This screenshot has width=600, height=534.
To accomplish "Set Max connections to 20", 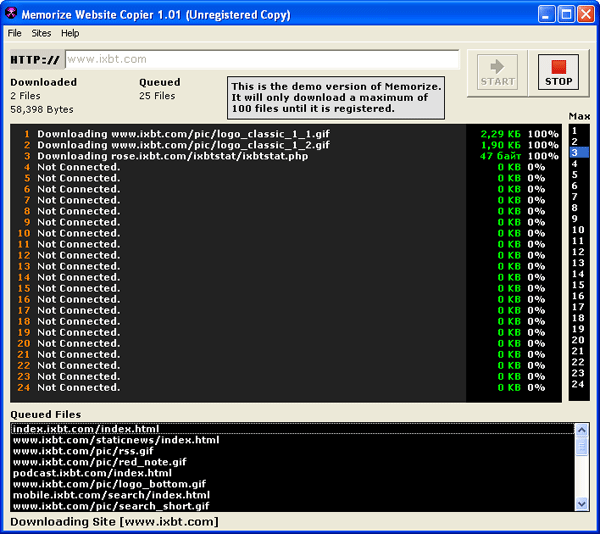I will point(578,340).
